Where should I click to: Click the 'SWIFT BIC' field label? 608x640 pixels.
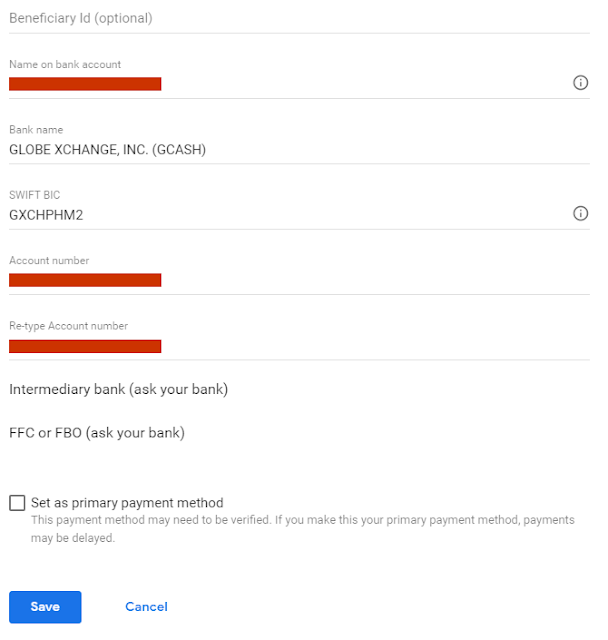(x=35, y=195)
